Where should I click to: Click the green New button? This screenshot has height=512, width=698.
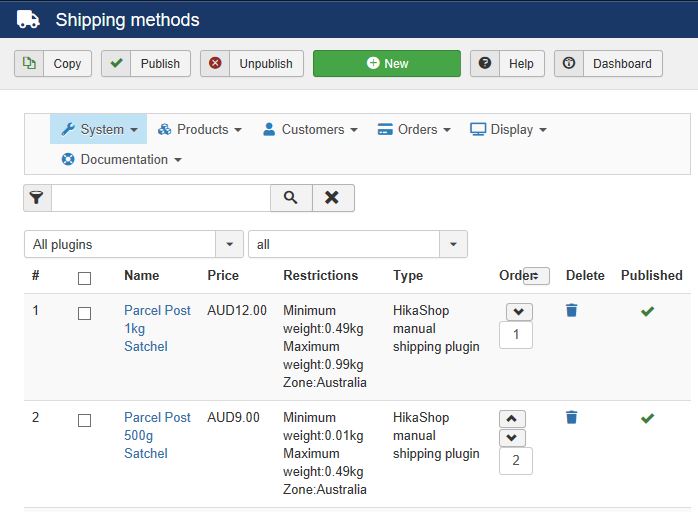pos(386,63)
